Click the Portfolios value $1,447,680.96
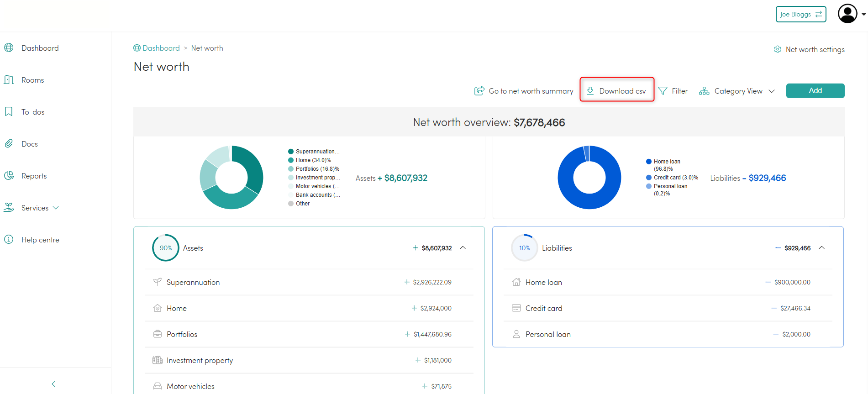Image resolution: width=868 pixels, height=394 pixels. click(x=432, y=334)
